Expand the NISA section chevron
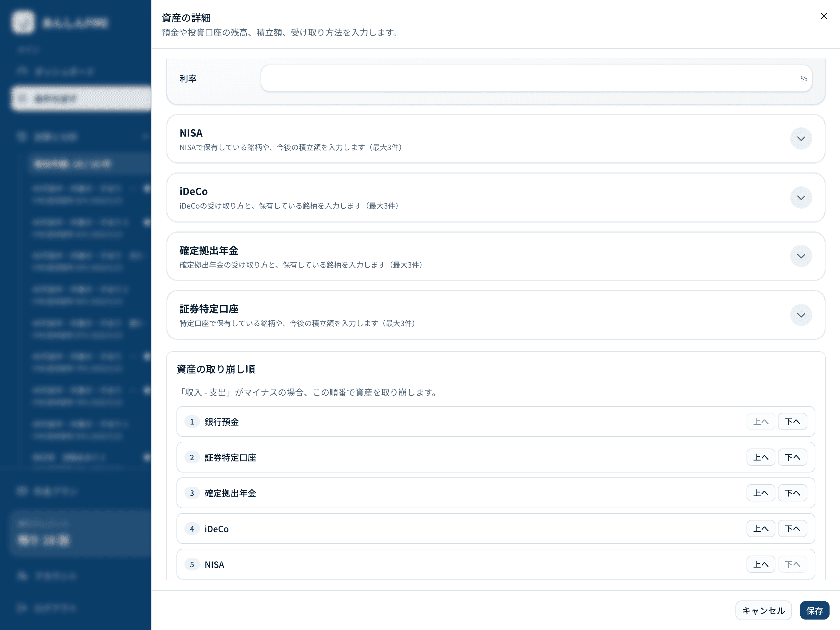This screenshot has width=840, height=630. tap(801, 139)
